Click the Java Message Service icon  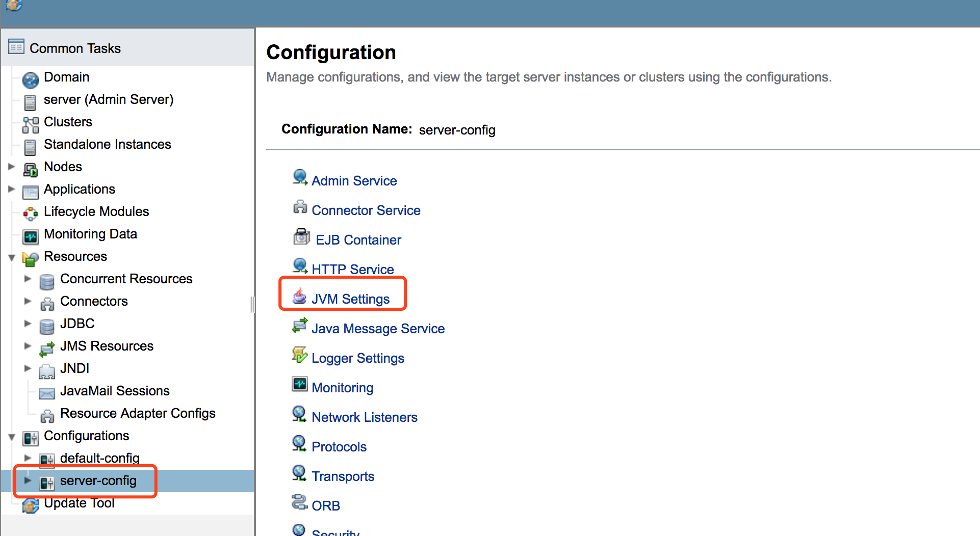click(x=299, y=326)
